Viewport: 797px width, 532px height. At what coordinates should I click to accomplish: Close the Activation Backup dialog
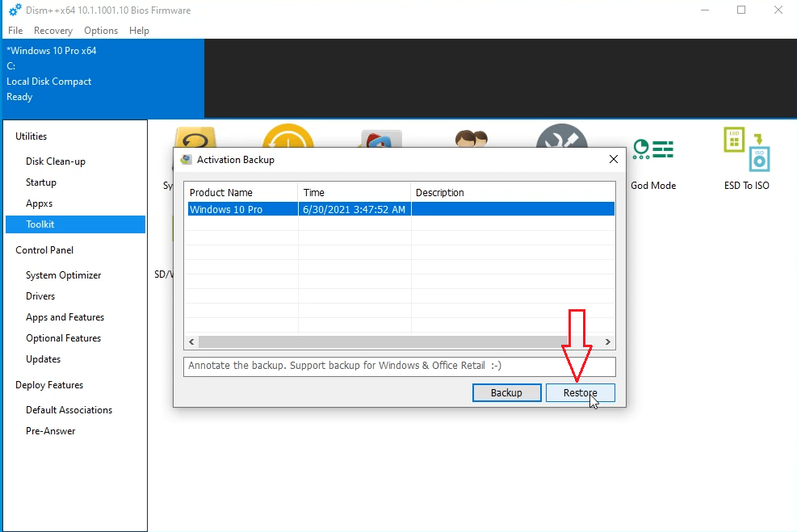614,160
